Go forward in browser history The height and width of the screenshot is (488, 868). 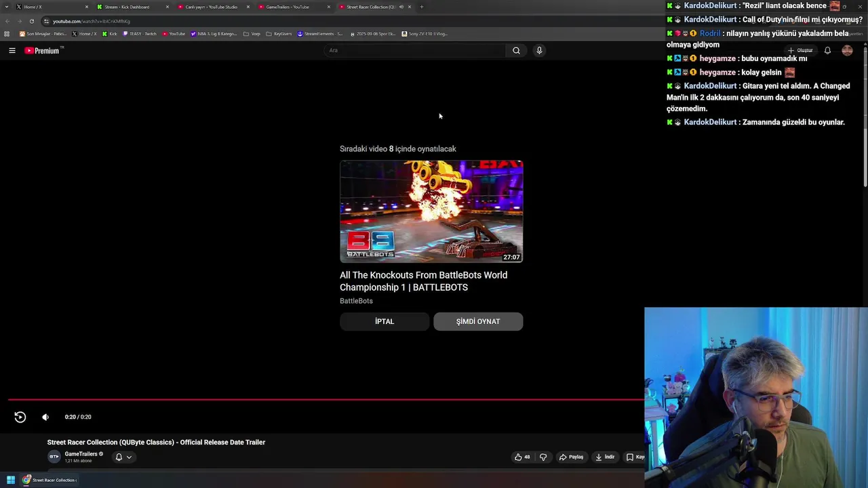coord(19,21)
